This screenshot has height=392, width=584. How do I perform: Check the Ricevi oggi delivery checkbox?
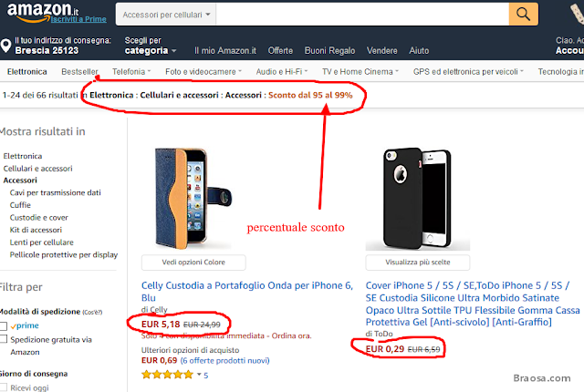click(x=5, y=386)
